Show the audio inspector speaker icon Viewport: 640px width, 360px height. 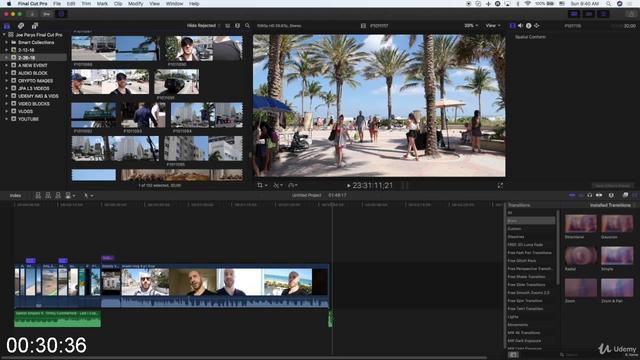click(520, 26)
